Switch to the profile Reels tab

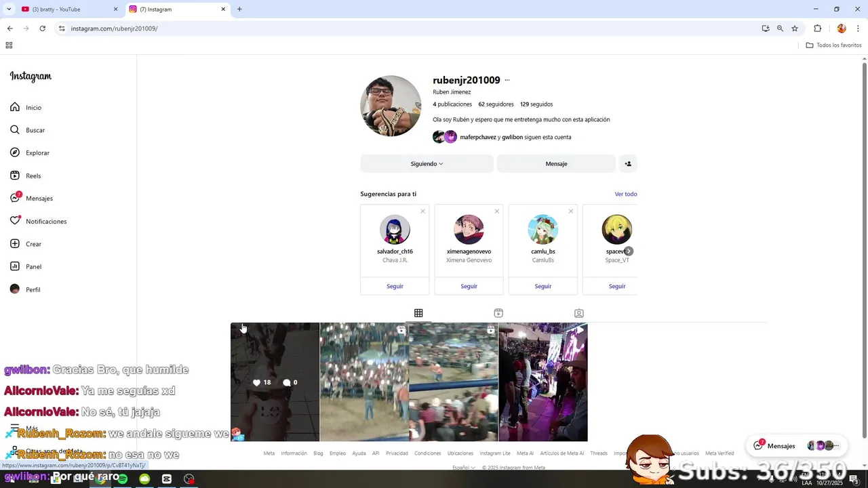click(498, 313)
